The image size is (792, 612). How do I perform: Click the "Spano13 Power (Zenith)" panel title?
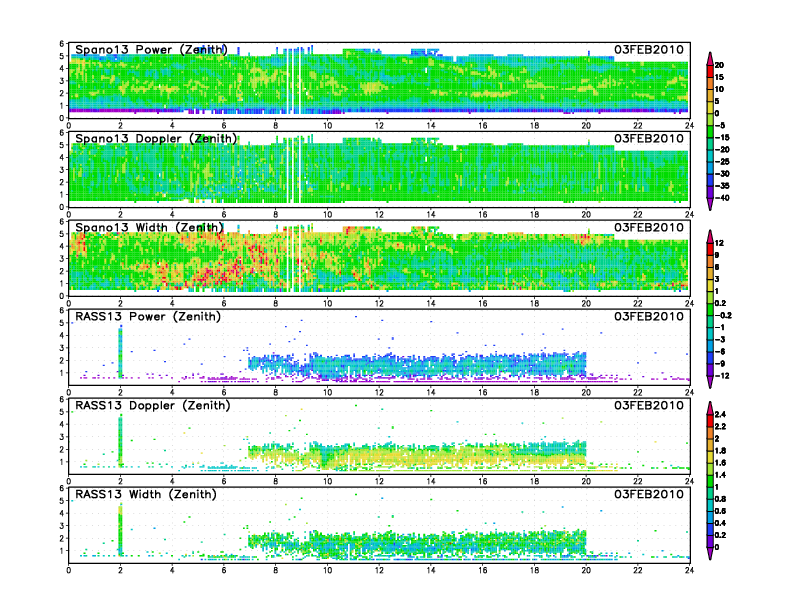(x=151, y=50)
